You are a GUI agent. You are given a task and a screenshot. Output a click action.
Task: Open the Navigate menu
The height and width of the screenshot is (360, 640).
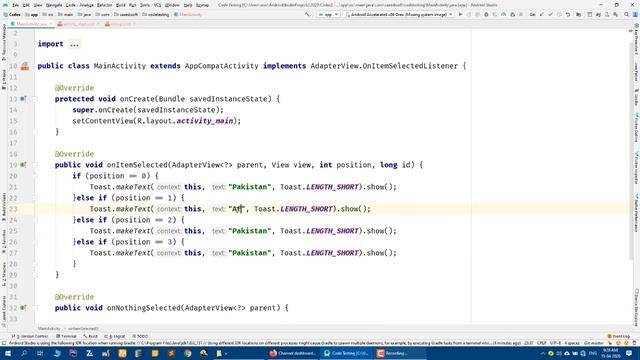tap(54, 5)
